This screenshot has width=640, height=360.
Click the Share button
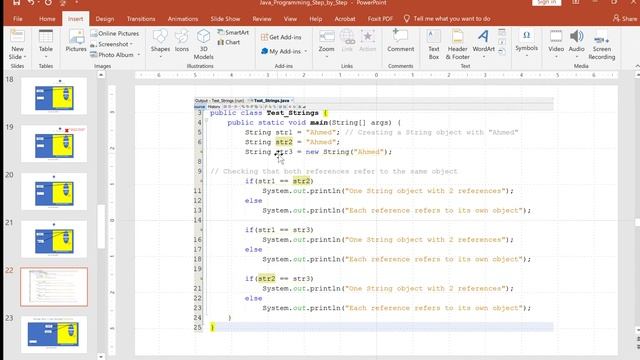coord(625,19)
